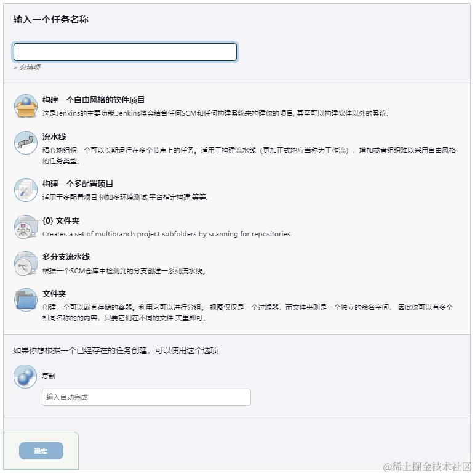Click the {0} 文件夹 organization folder icon

(x=26, y=227)
